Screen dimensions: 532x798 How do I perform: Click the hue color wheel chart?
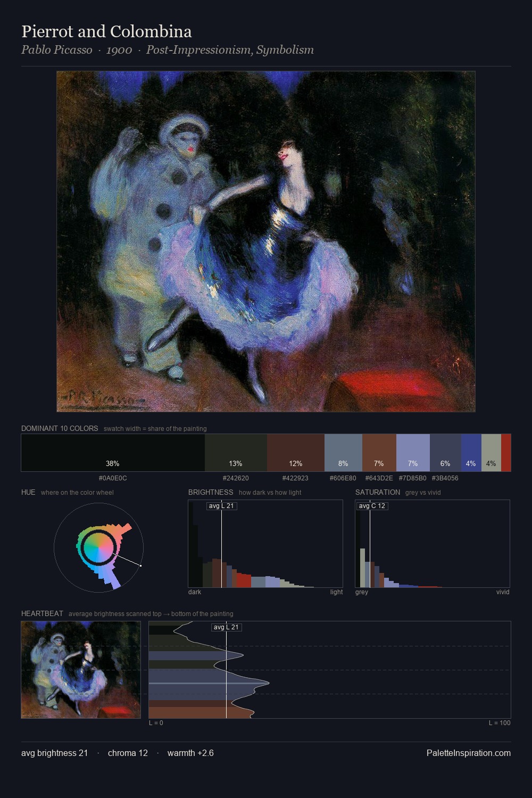pyautogui.click(x=98, y=547)
